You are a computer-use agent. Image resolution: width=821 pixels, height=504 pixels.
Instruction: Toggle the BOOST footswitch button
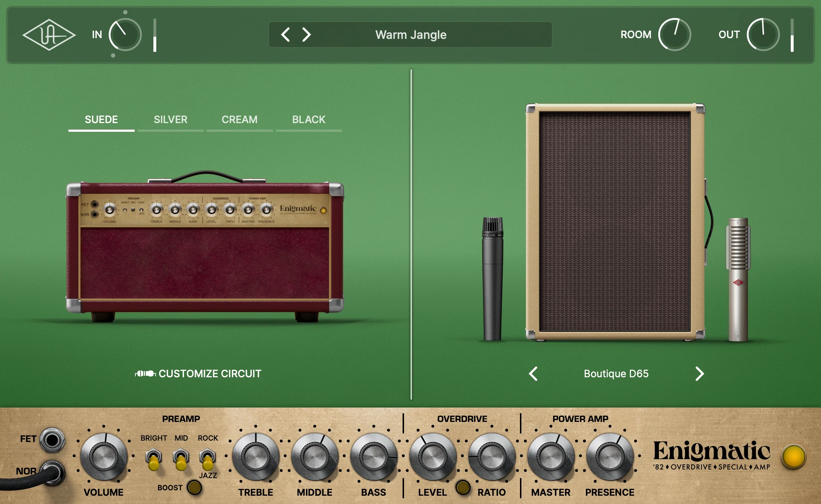pos(194,487)
